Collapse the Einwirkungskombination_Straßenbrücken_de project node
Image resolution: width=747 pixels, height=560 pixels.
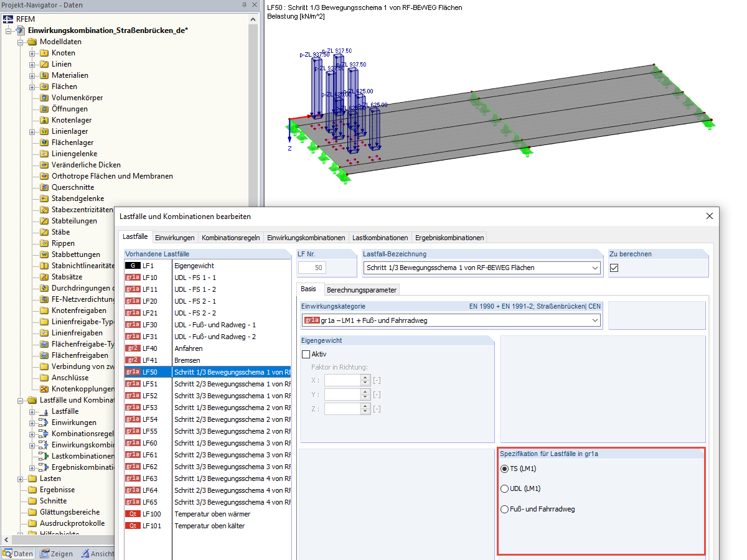[9, 30]
